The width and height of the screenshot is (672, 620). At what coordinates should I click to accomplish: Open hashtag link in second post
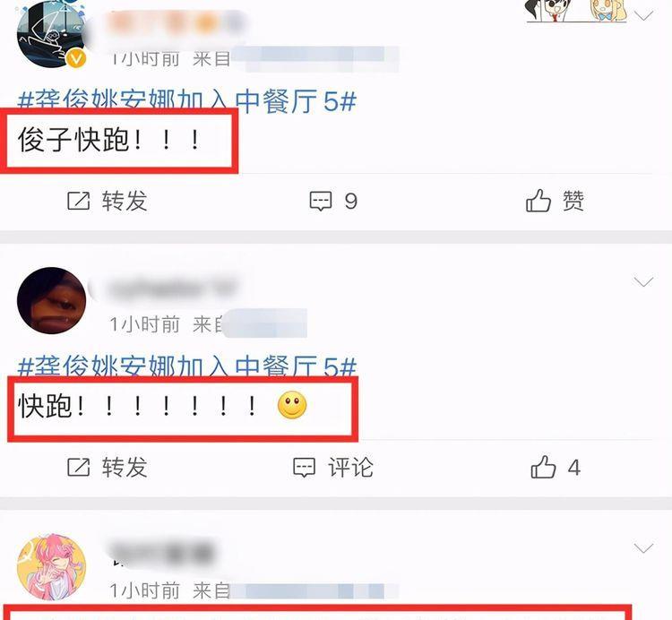pos(187,366)
